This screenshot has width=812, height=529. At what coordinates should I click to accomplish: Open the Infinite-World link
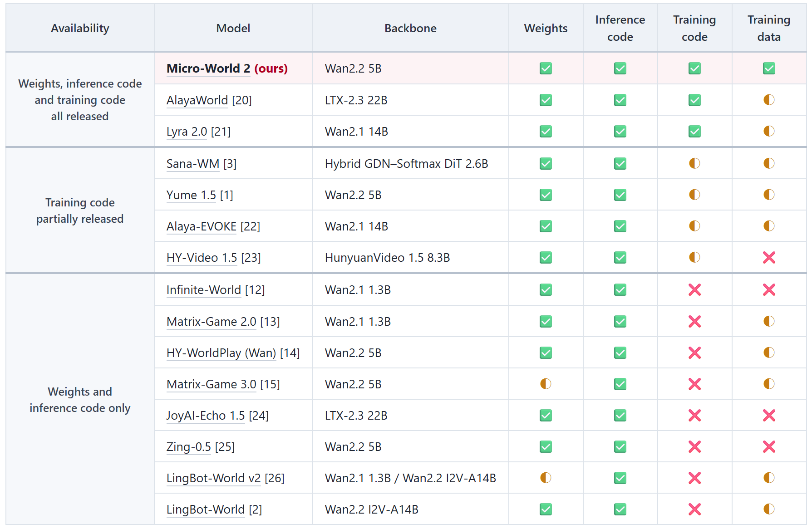(x=204, y=290)
